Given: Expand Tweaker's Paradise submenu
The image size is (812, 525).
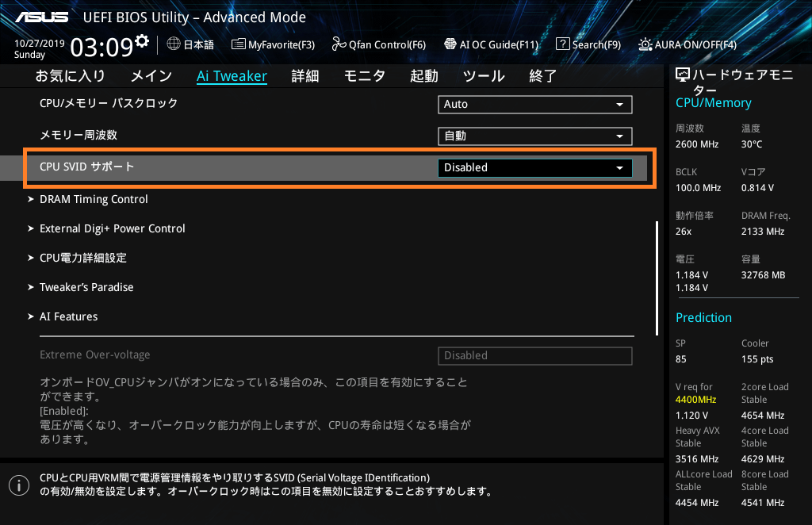Looking at the screenshot, I should [86, 287].
